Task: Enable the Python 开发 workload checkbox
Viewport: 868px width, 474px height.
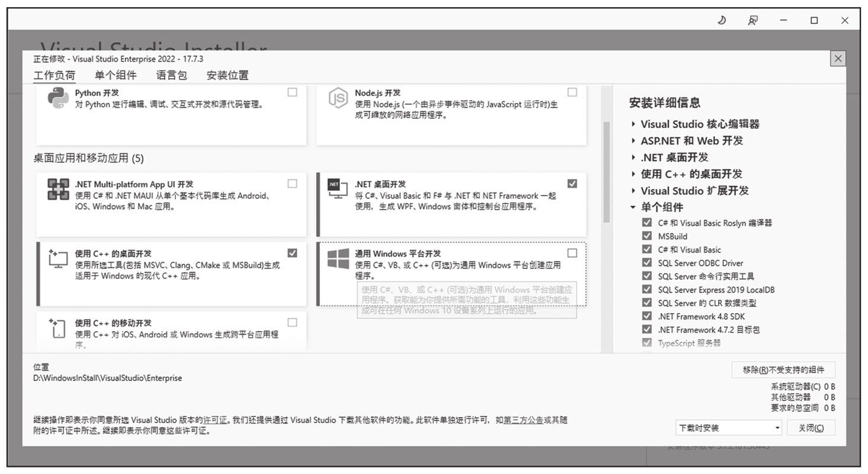Action: coord(292,92)
